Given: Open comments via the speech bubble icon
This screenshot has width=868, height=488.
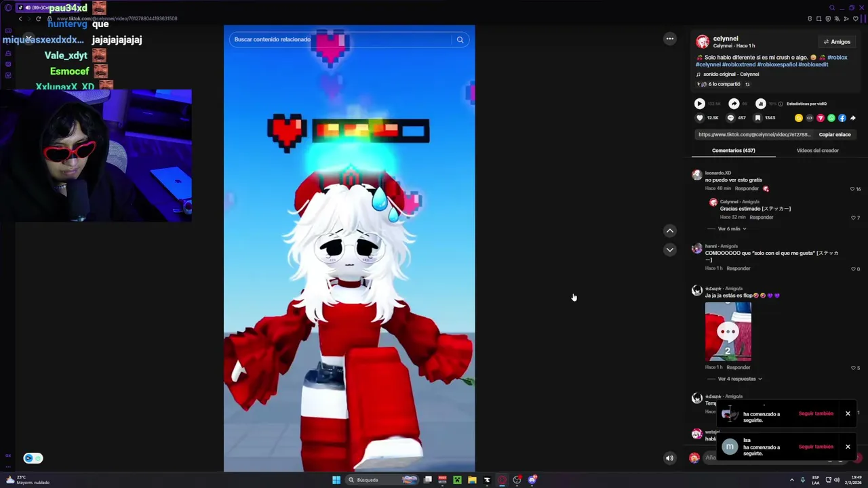Looking at the screenshot, I should pyautogui.click(x=730, y=118).
